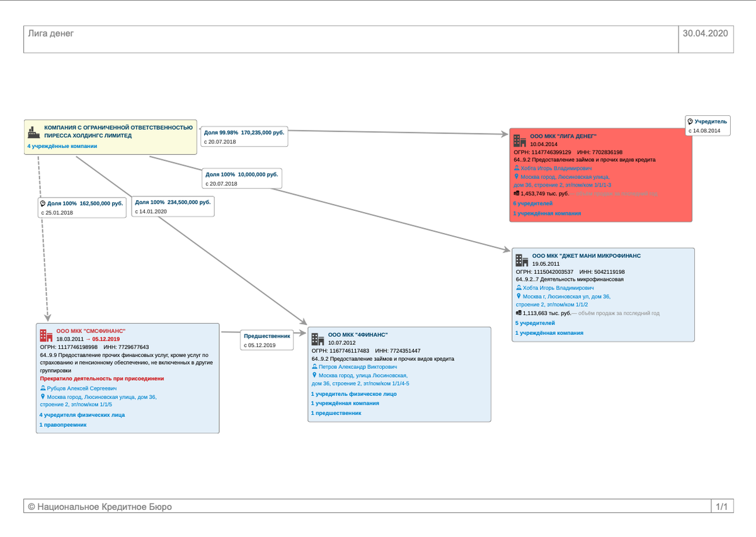This screenshot has height=537, width=756.
Task: Click the ЛИГА ДЕНЕГ address on Люсиновская улица
Action: (x=562, y=181)
